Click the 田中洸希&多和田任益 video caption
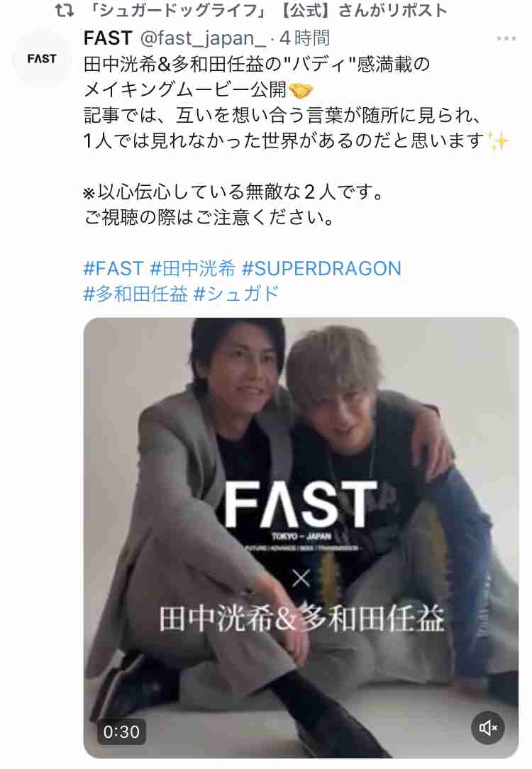Viewport: 532px width, 769px height. [301, 619]
